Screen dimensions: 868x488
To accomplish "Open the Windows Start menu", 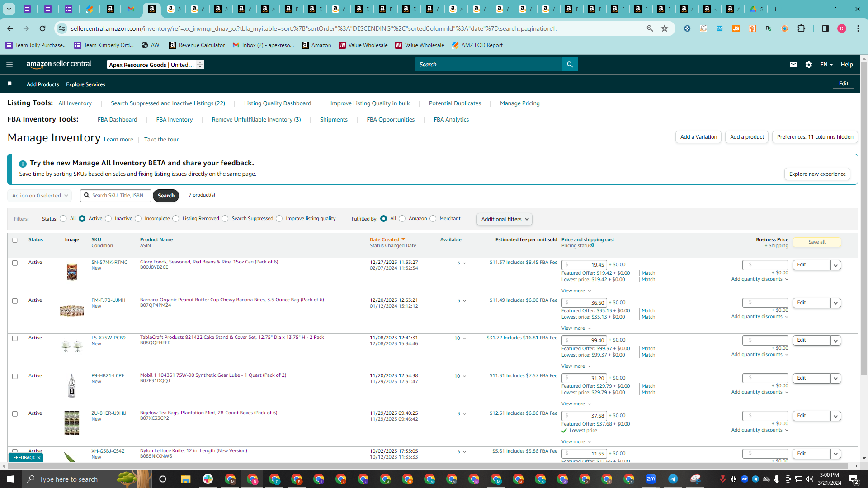I will [x=11, y=479].
